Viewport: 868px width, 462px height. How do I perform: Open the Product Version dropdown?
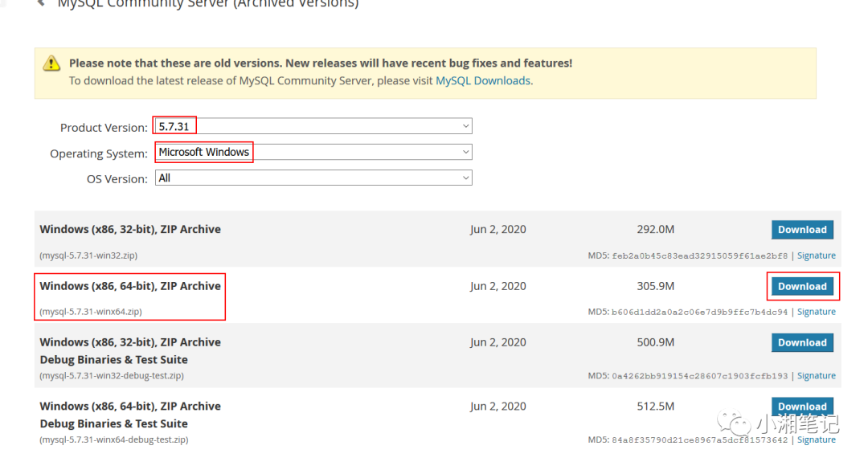[313, 126]
